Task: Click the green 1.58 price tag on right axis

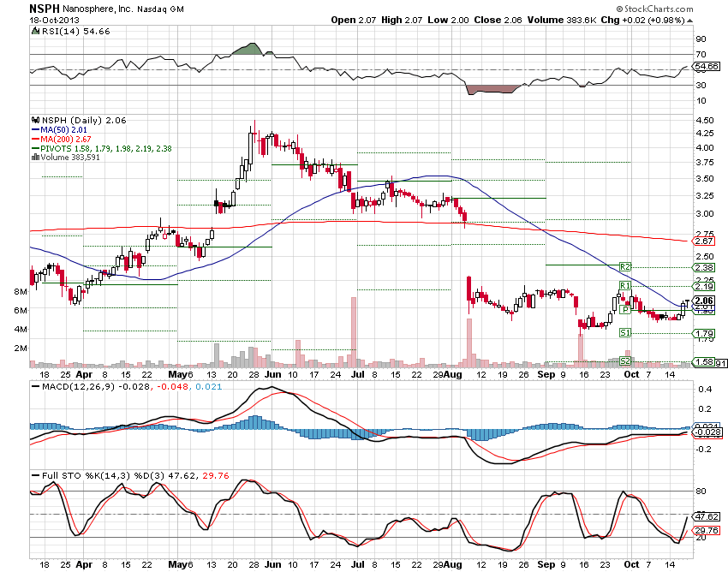Action: coord(704,361)
